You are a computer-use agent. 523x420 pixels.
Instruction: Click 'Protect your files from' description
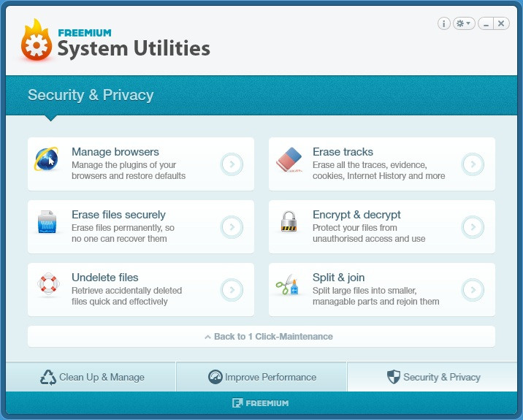pos(355,227)
